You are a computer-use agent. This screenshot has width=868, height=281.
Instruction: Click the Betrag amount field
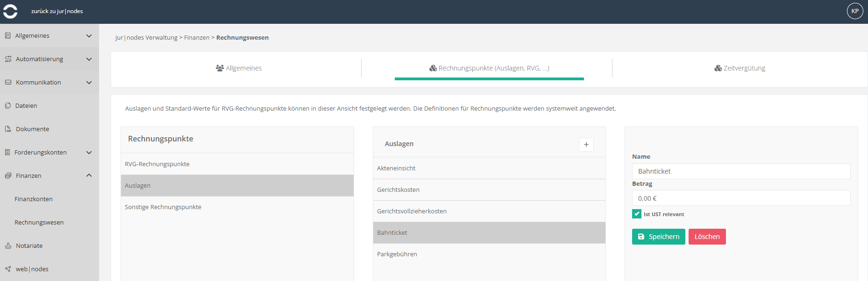pos(741,198)
